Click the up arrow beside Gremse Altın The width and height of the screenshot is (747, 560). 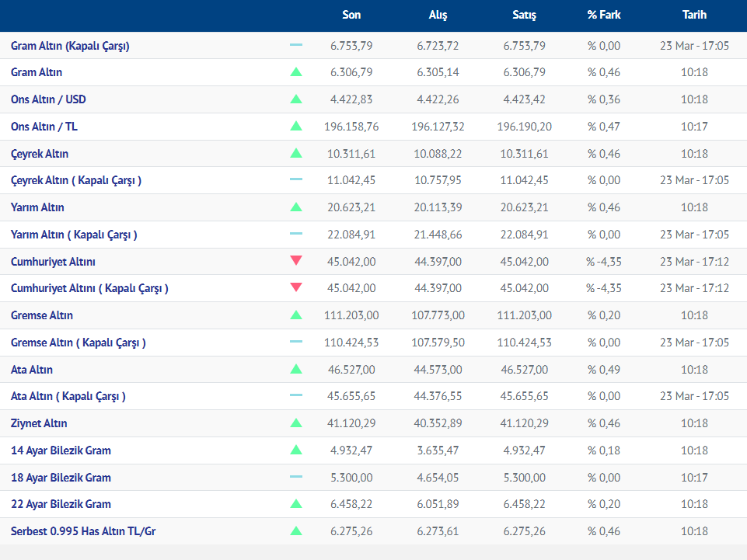point(295,315)
